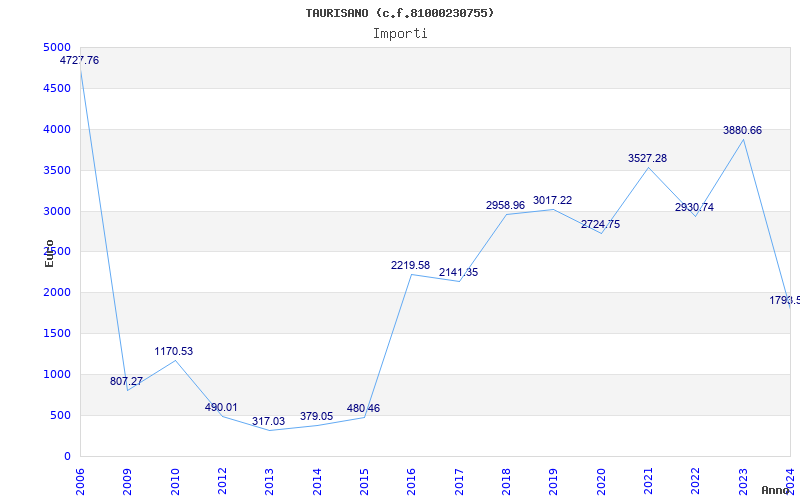Screen dimensions: 800x500
Task: Click the y-axis 5000 tick label
Action: [x=57, y=47]
